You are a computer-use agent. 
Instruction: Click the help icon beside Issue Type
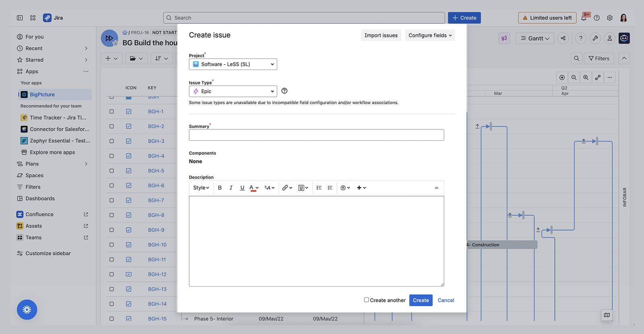pyautogui.click(x=285, y=91)
